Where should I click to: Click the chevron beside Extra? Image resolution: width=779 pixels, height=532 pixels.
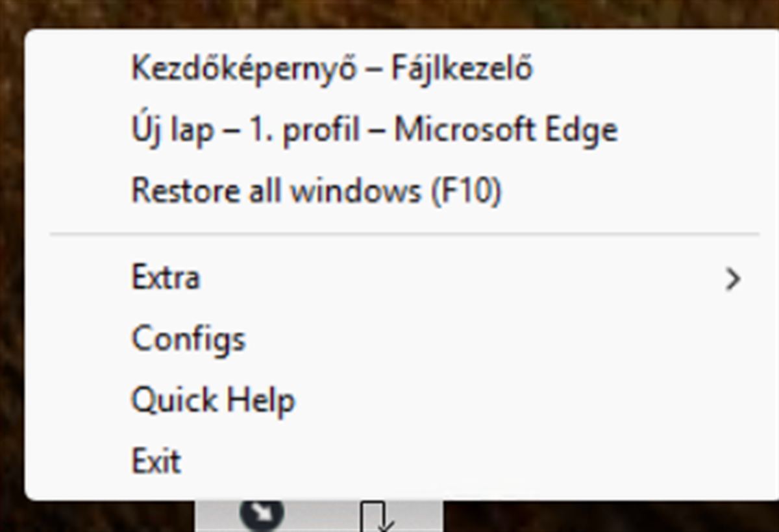pos(733,279)
